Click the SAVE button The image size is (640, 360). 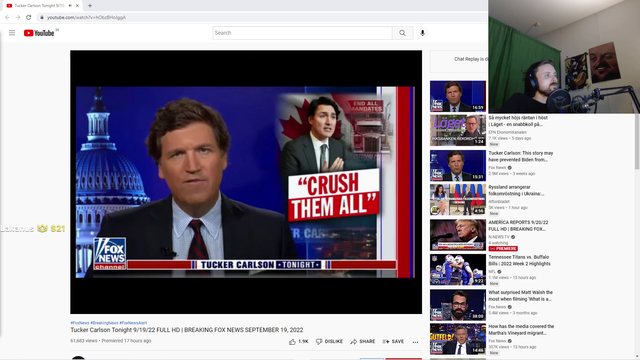point(393,342)
